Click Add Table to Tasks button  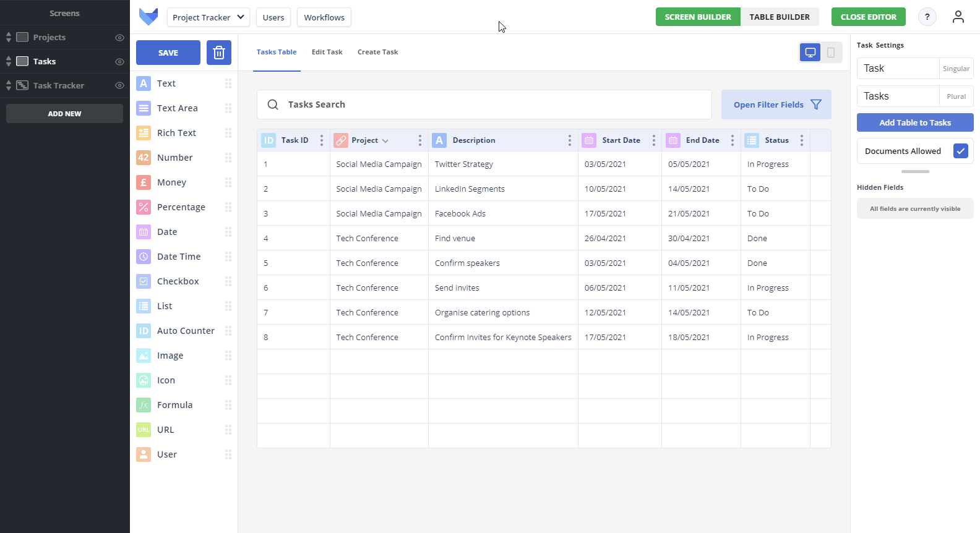pyautogui.click(x=915, y=122)
